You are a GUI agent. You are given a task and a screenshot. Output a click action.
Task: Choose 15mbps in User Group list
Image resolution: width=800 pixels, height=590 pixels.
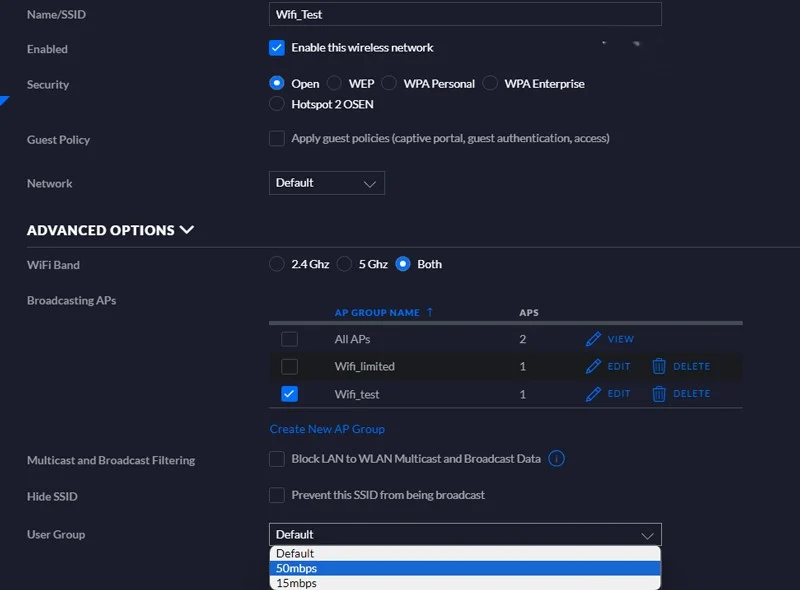465,583
